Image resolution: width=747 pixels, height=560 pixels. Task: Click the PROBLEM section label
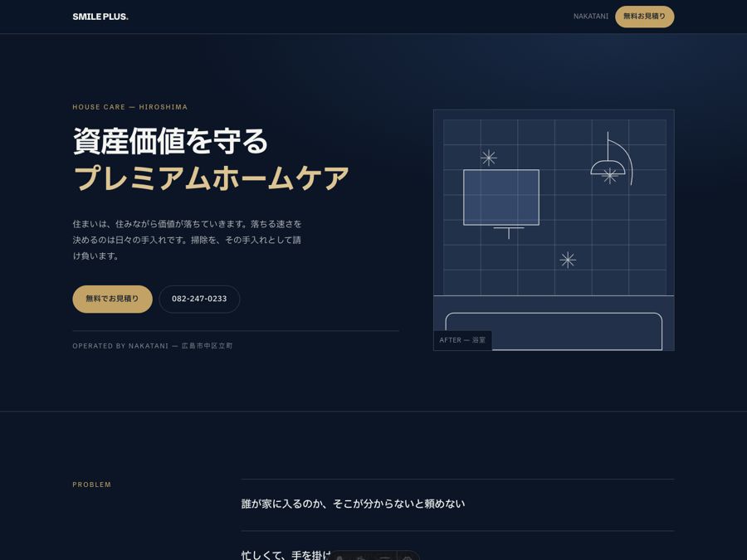(92, 485)
